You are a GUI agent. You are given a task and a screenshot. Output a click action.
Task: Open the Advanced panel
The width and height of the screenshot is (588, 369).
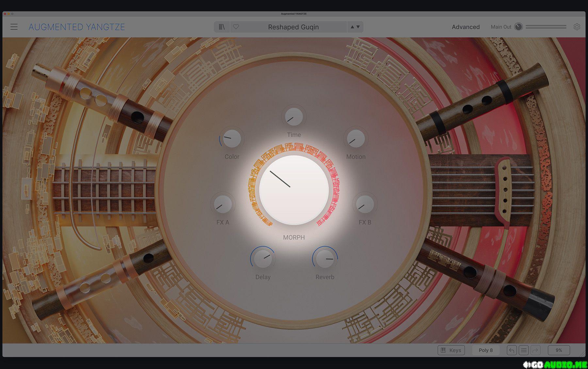465,27
